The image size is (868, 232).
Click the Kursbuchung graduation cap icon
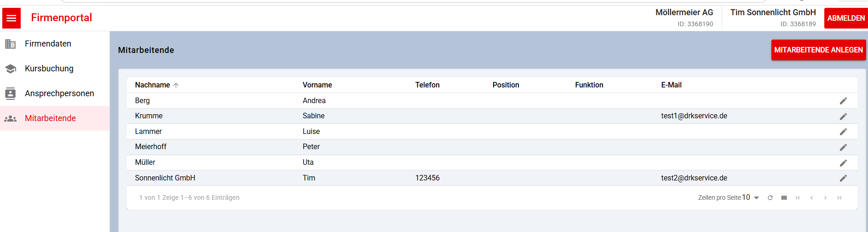(10, 69)
